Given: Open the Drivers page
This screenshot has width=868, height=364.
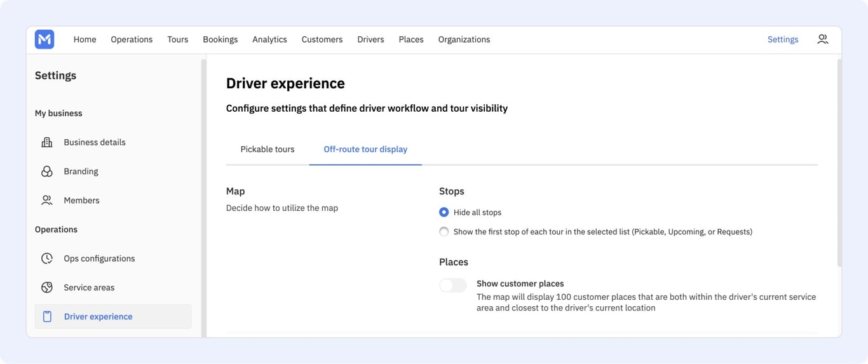Looking at the screenshot, I should click(370, 39).
